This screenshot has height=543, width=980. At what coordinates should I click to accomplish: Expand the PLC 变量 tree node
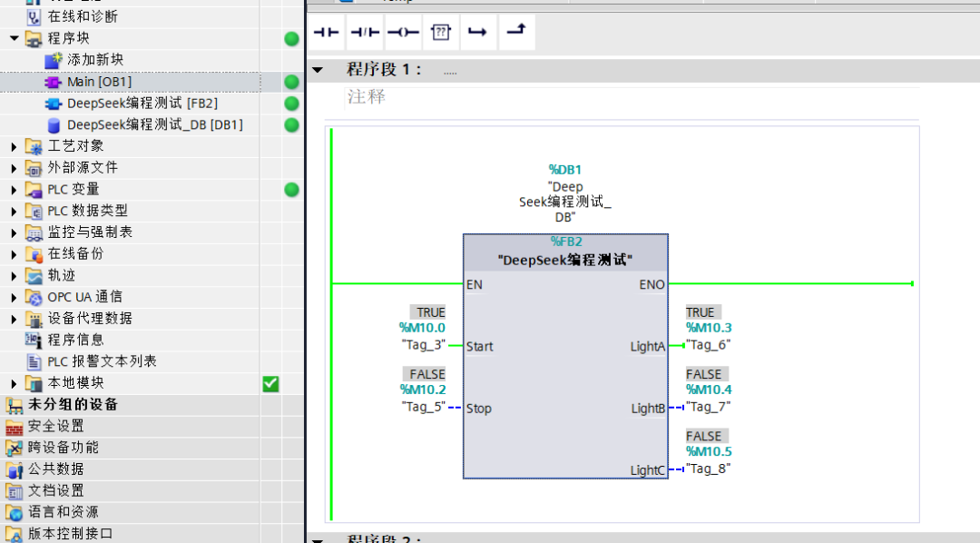[x=14, y=190]
